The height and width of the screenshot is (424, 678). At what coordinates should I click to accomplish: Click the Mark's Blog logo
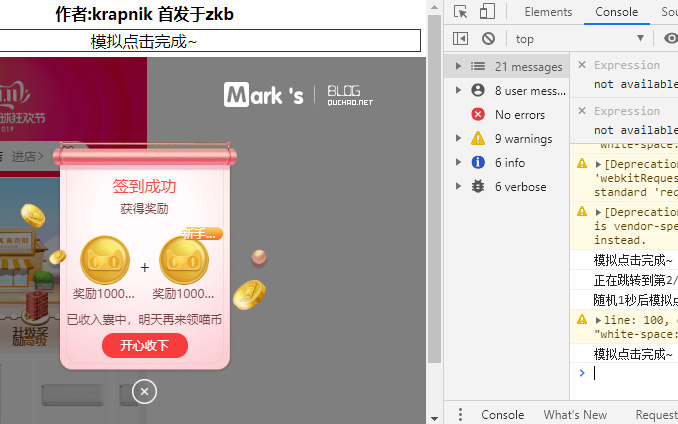click(x=298, y=95)
